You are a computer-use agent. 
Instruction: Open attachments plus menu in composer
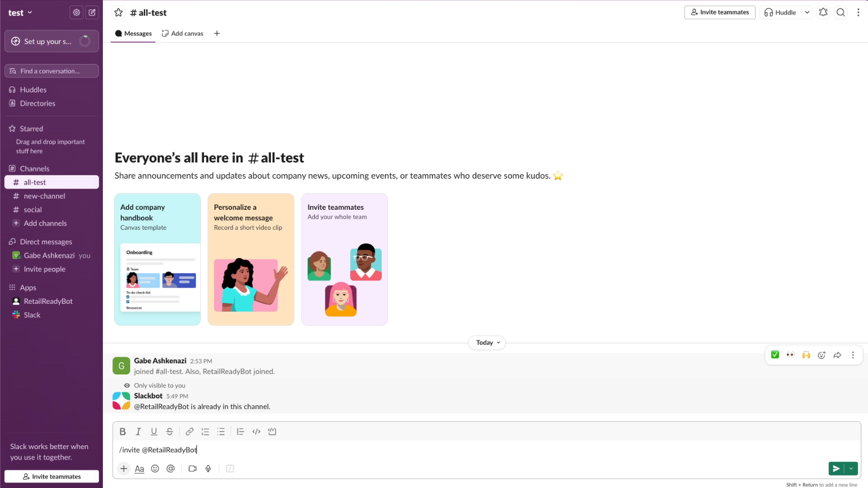pos(124,469)
